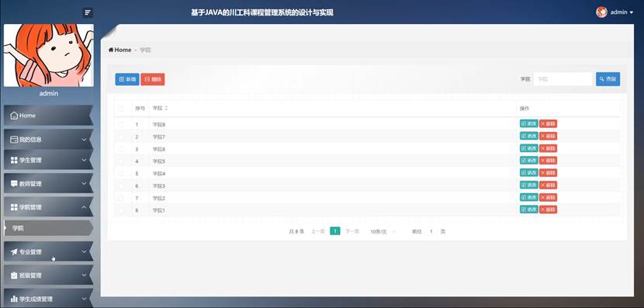The width and height of the screenshot is (644, 308).
Task: Click the 上一页 previous page button
Action: (318, 232)
